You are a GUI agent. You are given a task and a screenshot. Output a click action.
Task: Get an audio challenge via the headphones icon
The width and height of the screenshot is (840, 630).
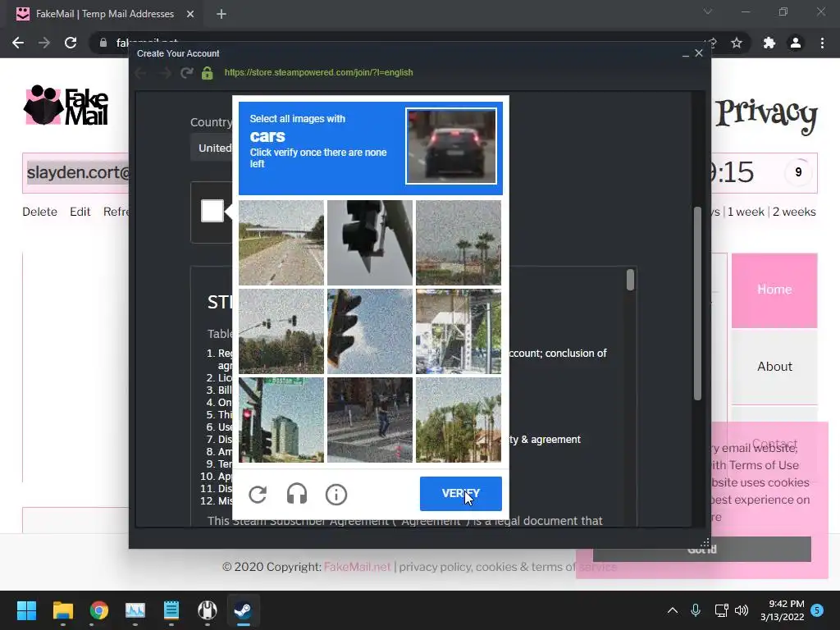(297, 495)
